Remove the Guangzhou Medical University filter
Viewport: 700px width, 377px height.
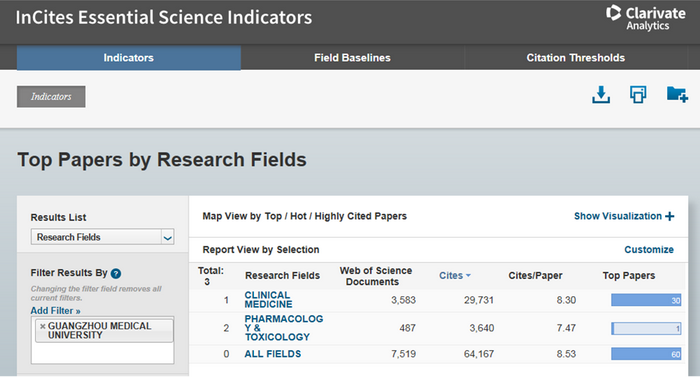(43, 326)
